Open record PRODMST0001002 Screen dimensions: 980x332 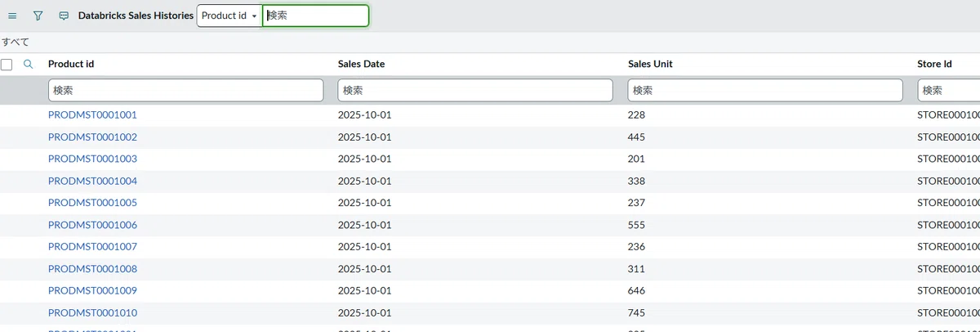(92, 137)
